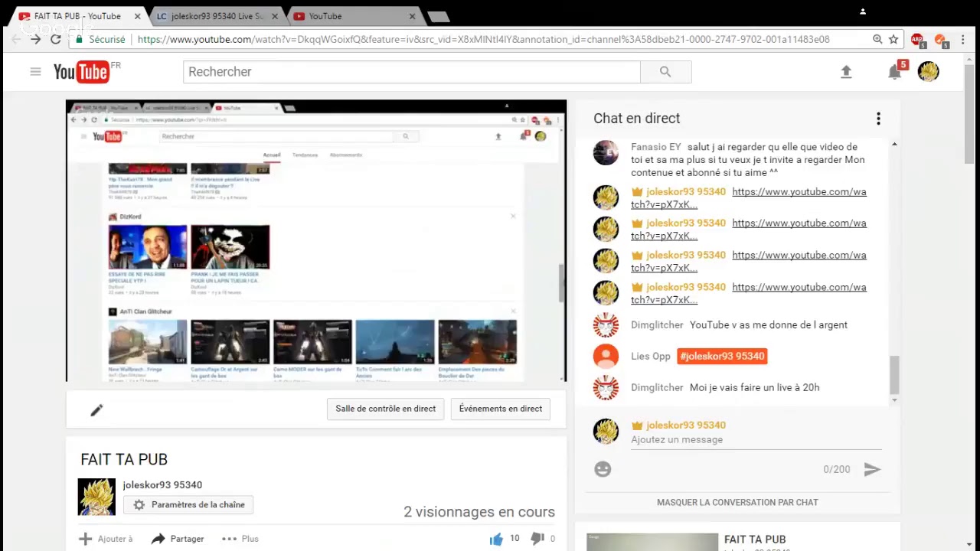Viewport: 980px width, 551px height.
Task: Click the Partager share button
Action: (x=178, y=539)
